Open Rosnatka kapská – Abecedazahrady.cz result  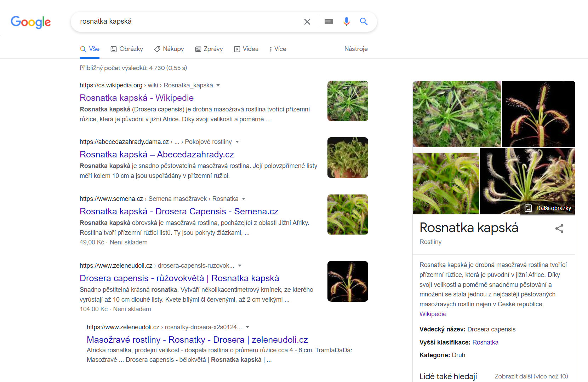[157, 154]
